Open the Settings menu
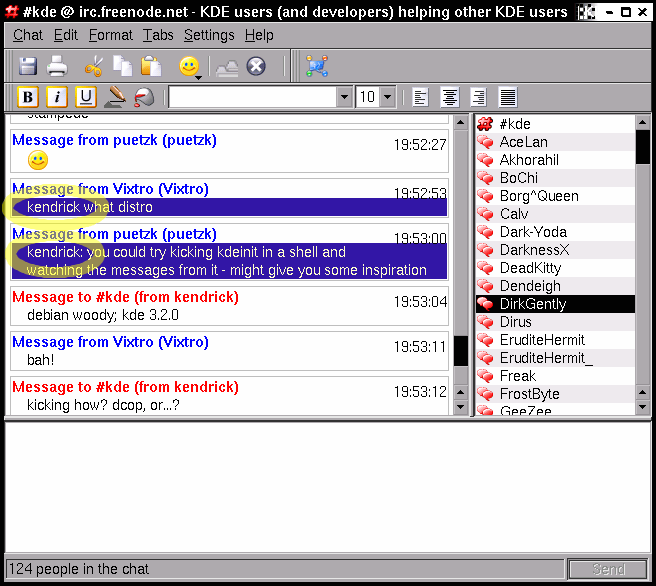The width and height of the screenshot is (656, 586). (x=207, y=35)
